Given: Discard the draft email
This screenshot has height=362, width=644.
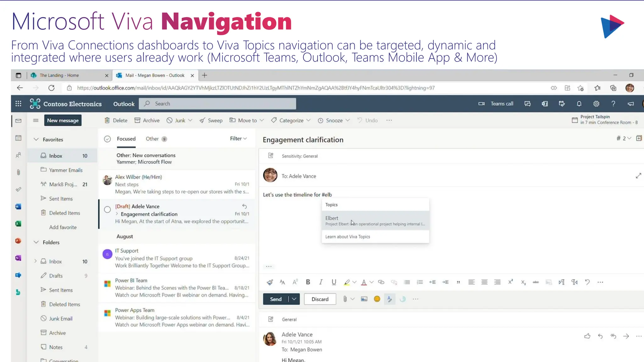Looking at the screenshot, I should [320, 299].
